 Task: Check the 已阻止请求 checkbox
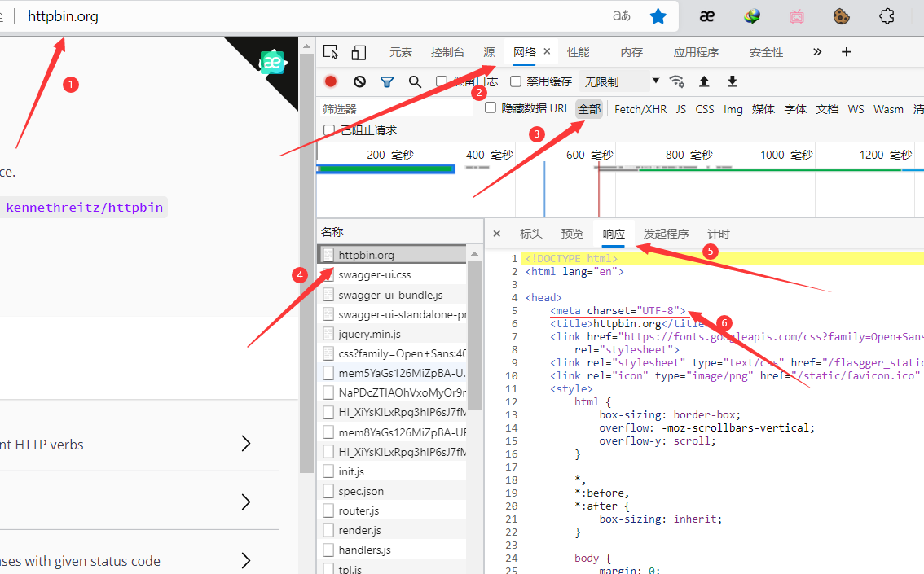[x=329, y=129]
